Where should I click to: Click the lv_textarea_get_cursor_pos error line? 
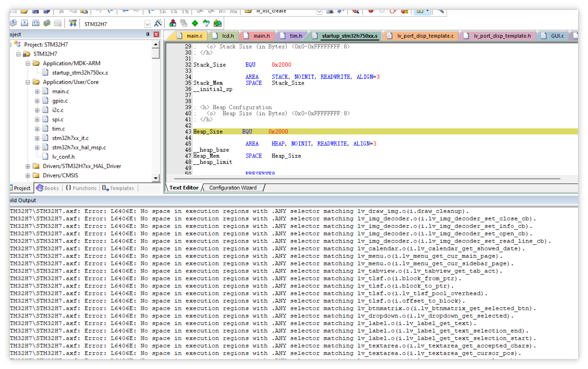(x=266, y=353)
